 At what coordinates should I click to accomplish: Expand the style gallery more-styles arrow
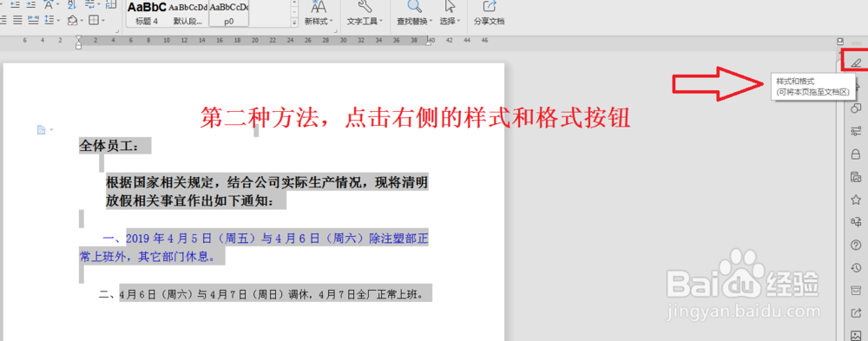(294, 23)
